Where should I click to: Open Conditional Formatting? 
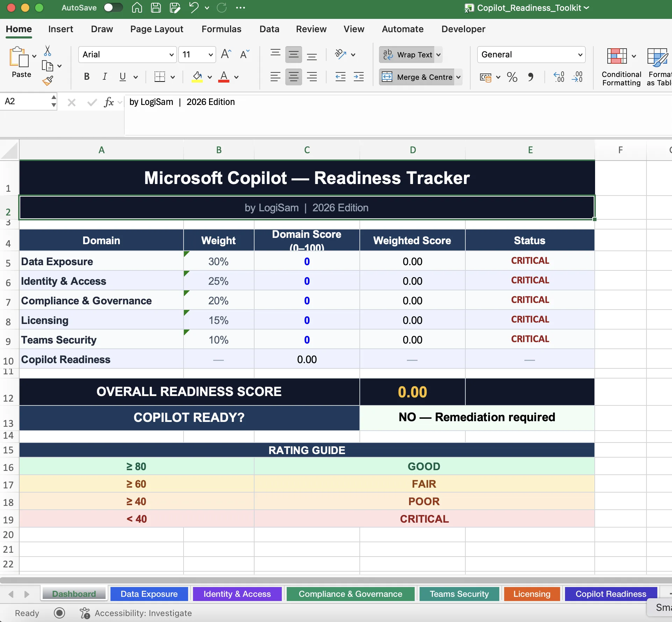coord(621,67)
